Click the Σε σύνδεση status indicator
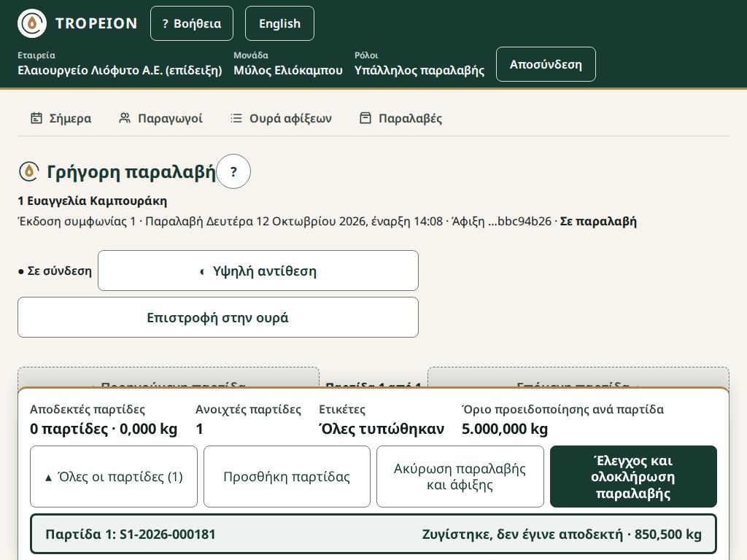Image resolution: width=747 pixels, height=560 pixels. [55, 271]
